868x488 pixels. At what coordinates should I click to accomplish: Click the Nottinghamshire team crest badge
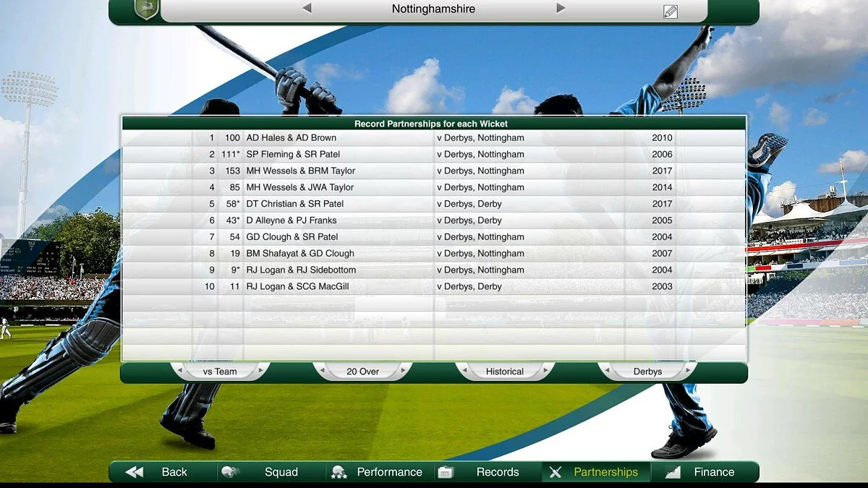[x=146, y=9]
